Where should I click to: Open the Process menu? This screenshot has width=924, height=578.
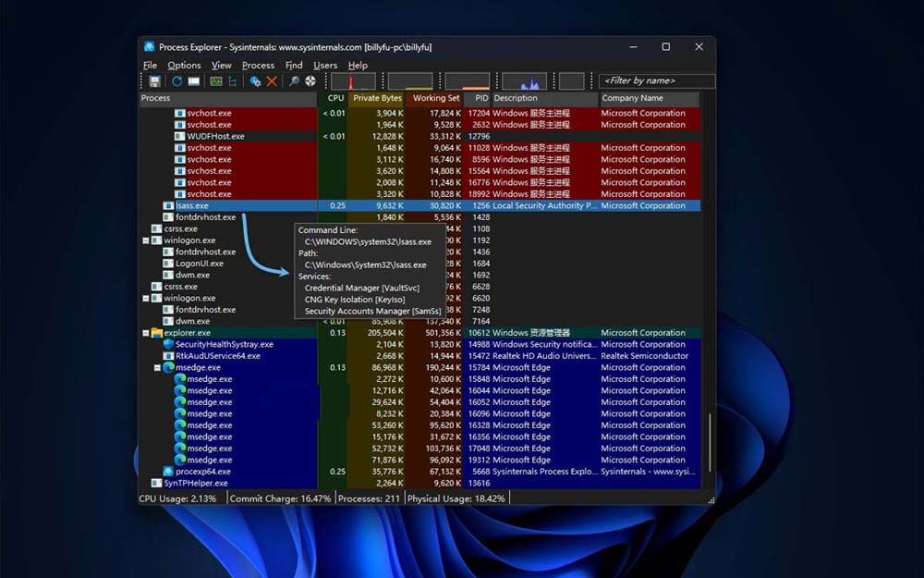tap(258, 66)
